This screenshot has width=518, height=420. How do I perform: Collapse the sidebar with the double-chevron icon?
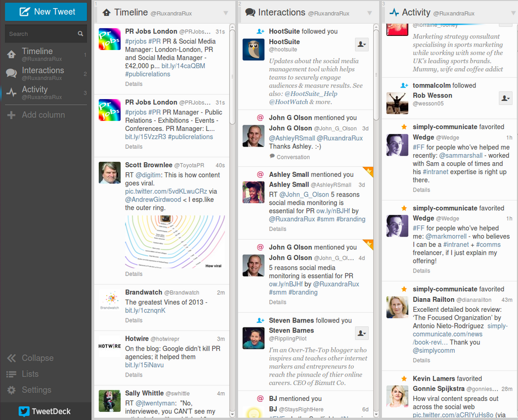[x=11, y=358]
